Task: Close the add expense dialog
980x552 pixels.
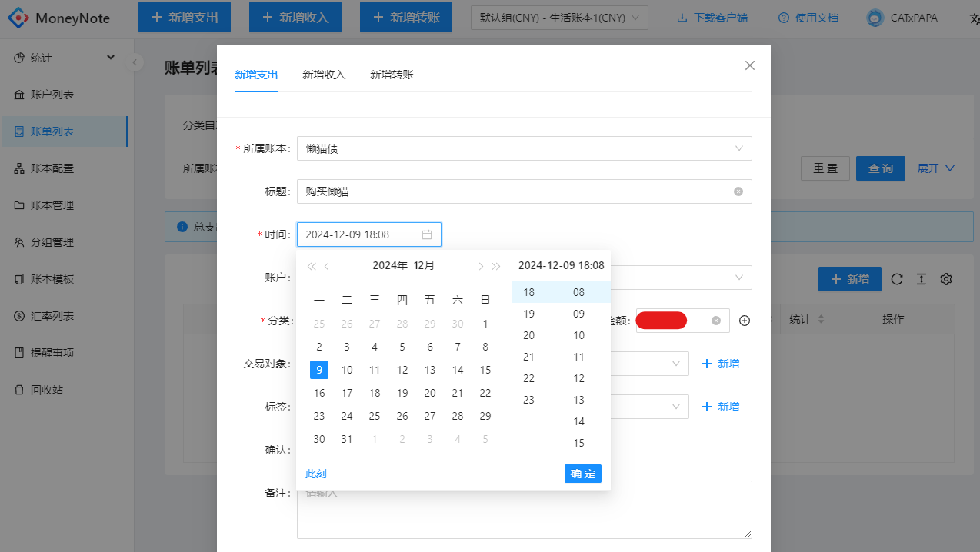Action: pos(750,65)
